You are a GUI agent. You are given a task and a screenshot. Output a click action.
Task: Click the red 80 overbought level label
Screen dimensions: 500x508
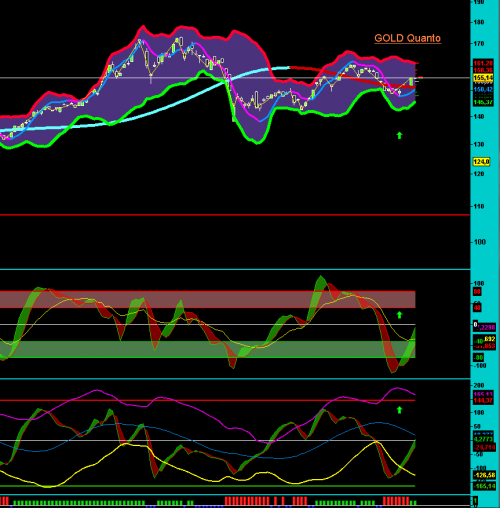click(477, 292)
